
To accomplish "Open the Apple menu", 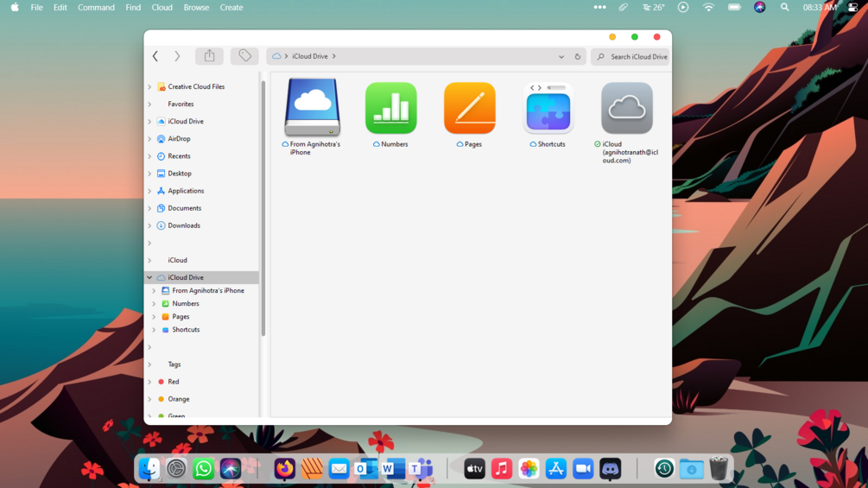I will 15,7.
